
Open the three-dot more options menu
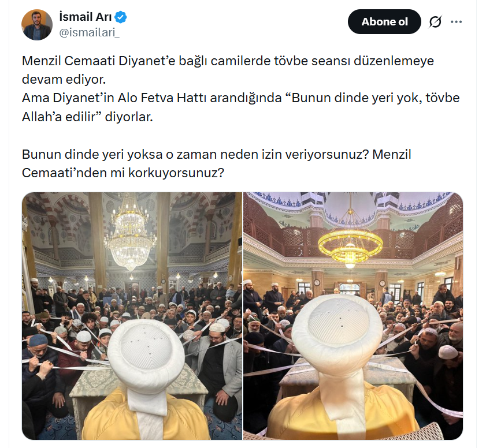click(x=457, y=22)
